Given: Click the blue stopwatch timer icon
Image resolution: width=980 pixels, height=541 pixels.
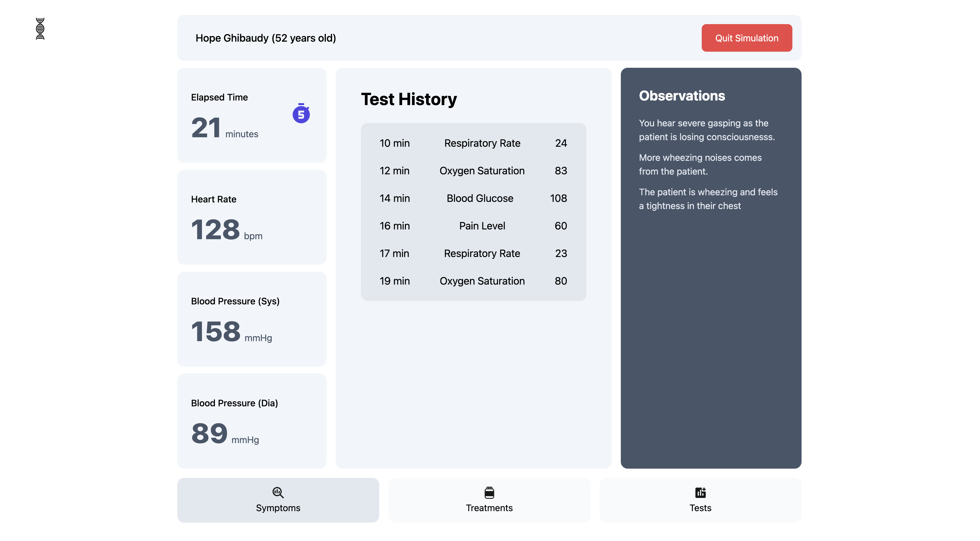Looking at the screenshot, I should click(x=301, y=113).
